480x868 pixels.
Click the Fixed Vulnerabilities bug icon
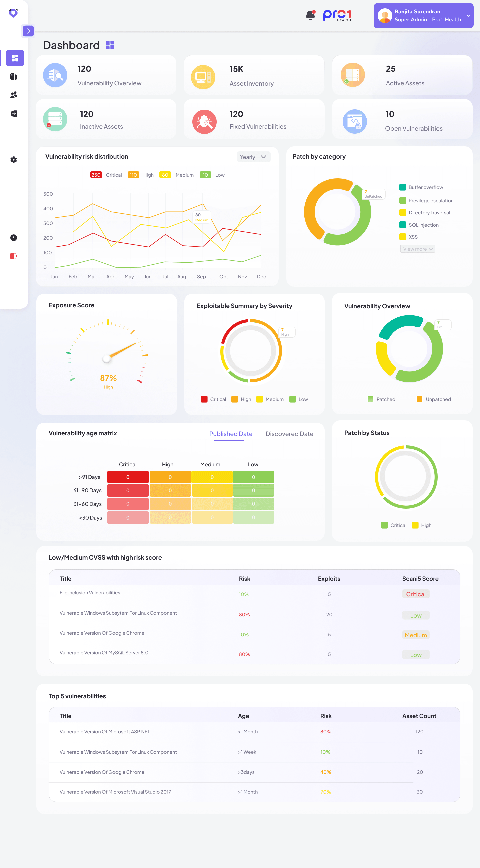(x=204, y=122)
